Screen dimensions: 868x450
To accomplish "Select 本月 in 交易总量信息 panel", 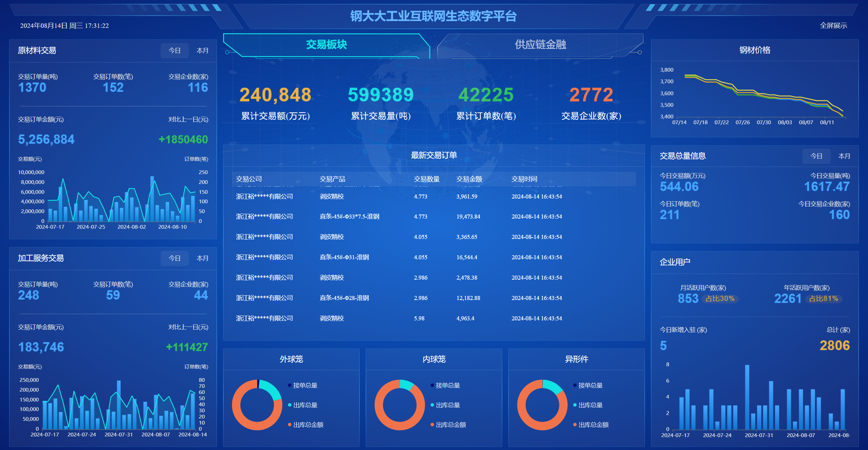I will click(844, 156).
